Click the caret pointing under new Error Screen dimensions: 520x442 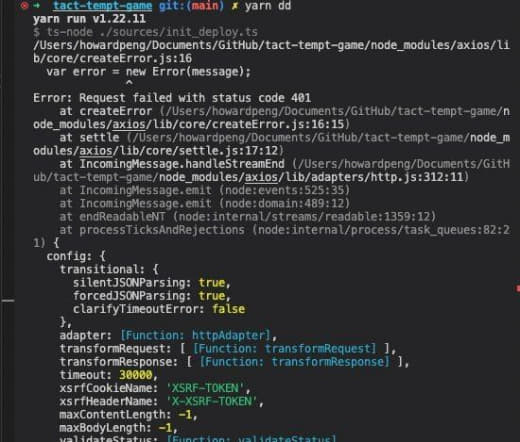click(129, 82)
